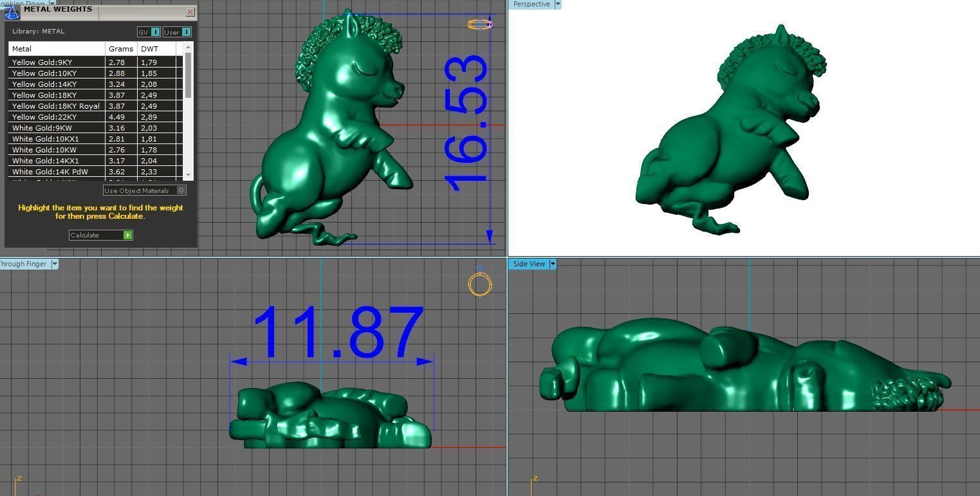Click the green arrow on the Calculate button
Screen dimensions: 980x496
tap(128, 235)
